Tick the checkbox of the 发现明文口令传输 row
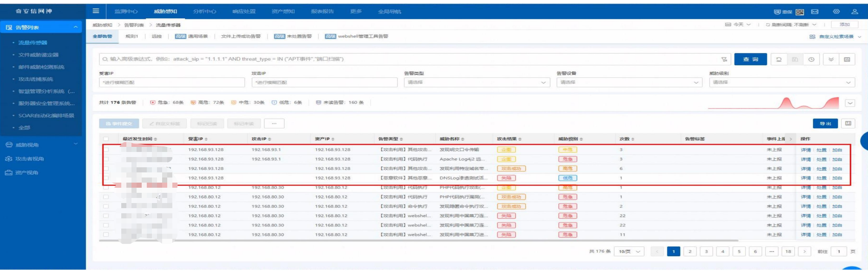 click(106, 150)
